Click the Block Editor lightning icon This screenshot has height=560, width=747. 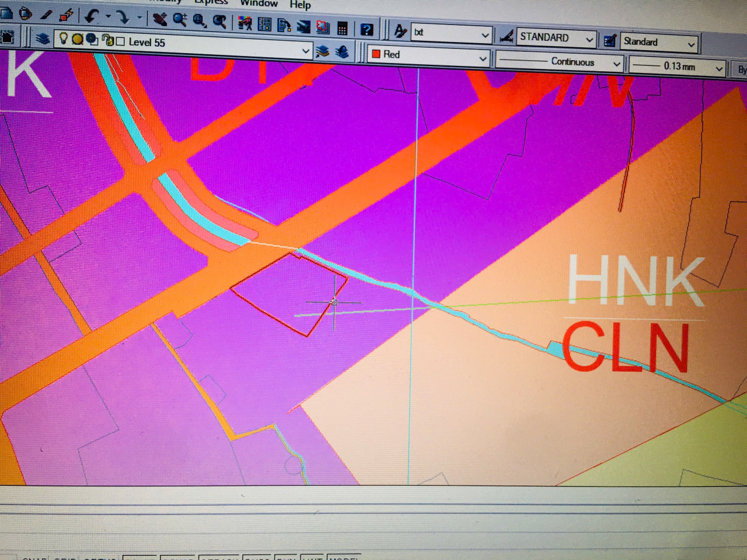pyautogui.click(x=67, y=16)
